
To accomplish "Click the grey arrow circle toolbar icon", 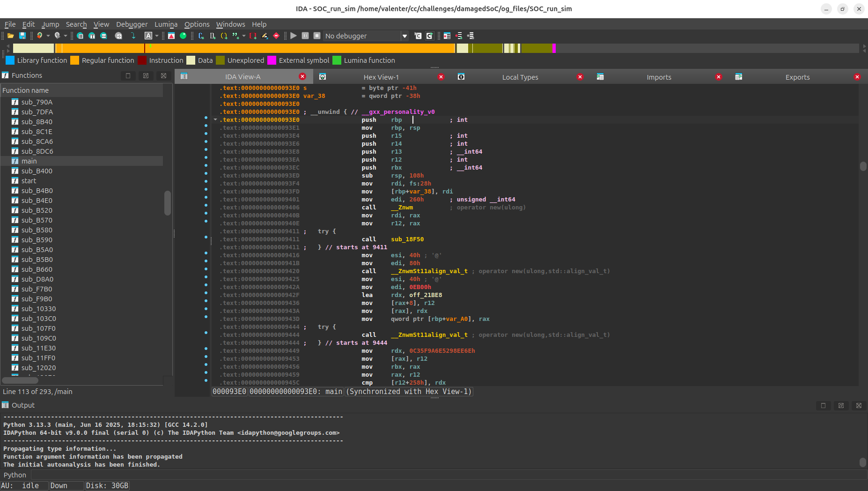I will (118, 36).
